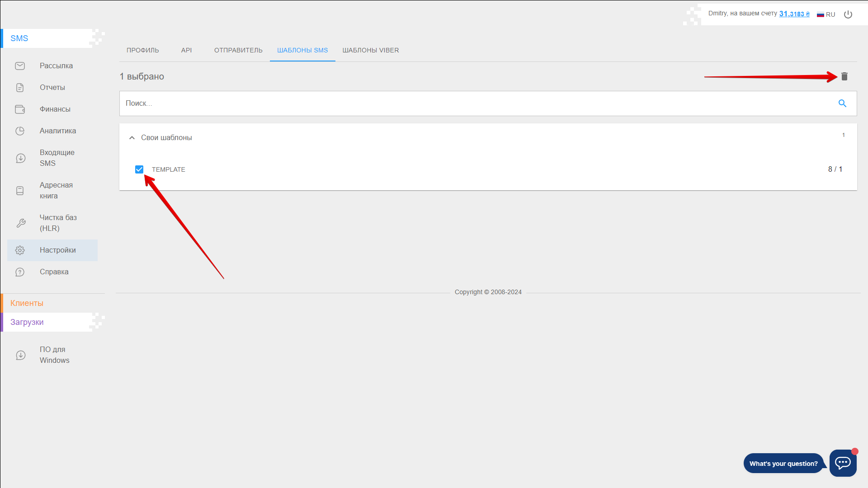Open the ПРОФИЛЬ tab
The image size is (868, 488).
[142, 50]
